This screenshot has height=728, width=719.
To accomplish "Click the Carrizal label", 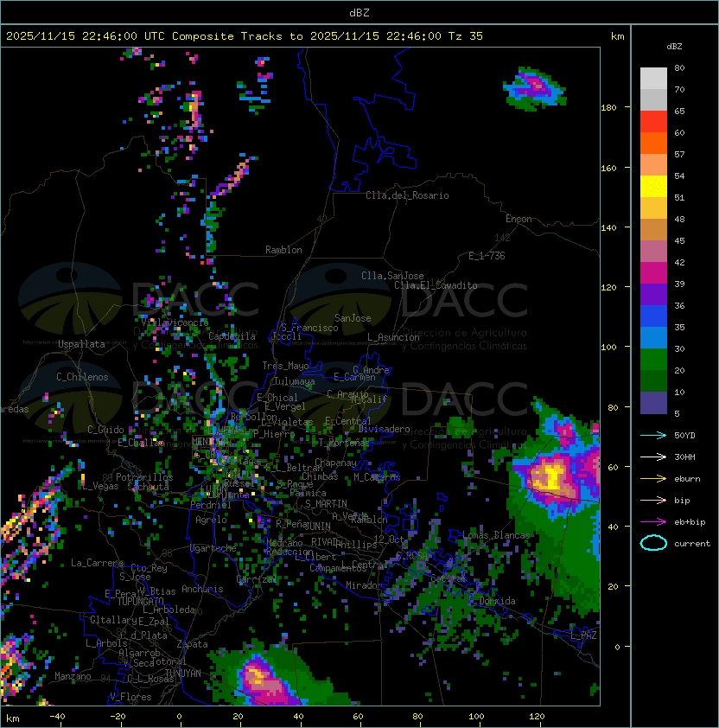I will [x=257, y=579].
